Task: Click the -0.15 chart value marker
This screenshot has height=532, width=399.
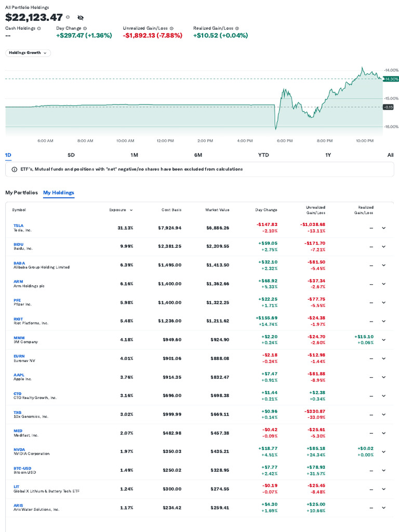Action: [388, 107]
